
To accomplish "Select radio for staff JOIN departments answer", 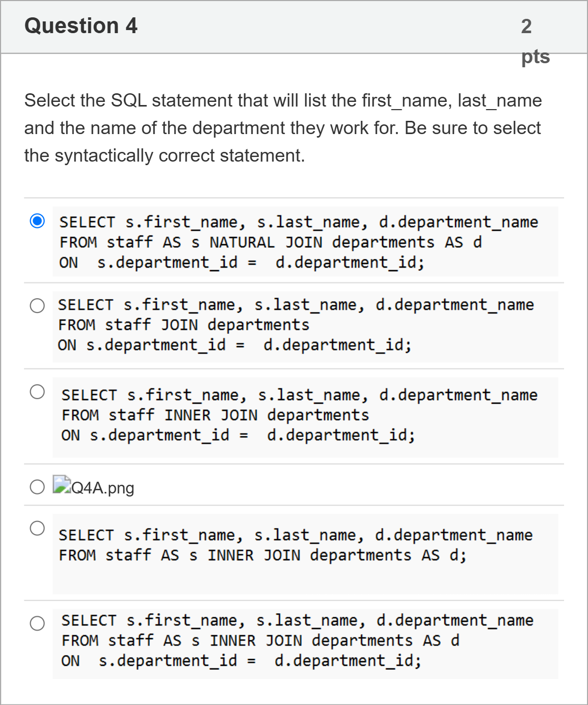I will (37, 305).
